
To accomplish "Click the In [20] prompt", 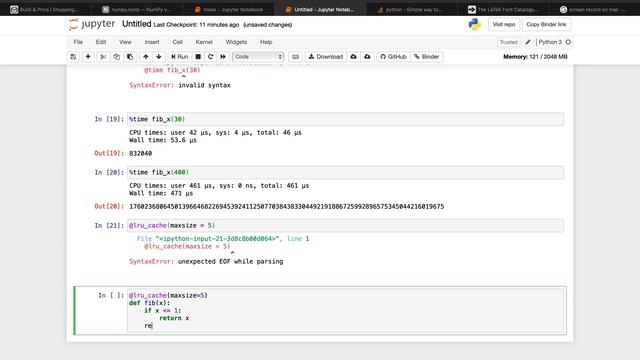I will pyautogui.click(x=109, y=172).
